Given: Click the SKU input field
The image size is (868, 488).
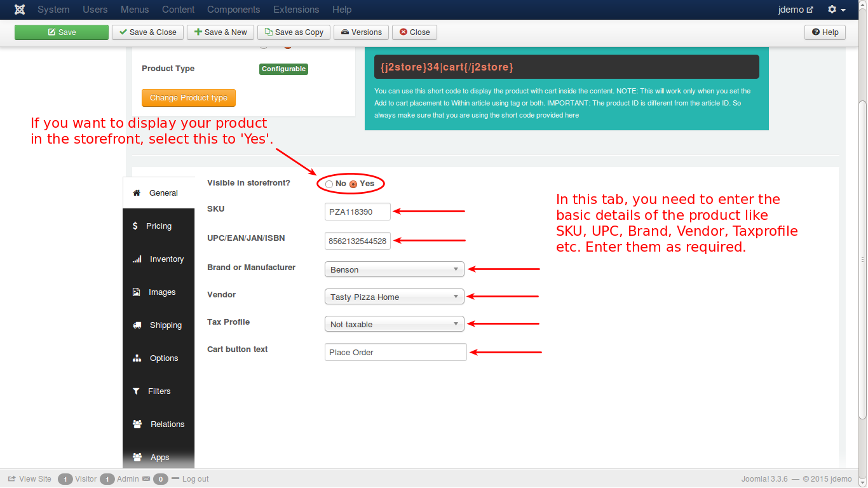Looking at the screenshot, I should (357, 212).
